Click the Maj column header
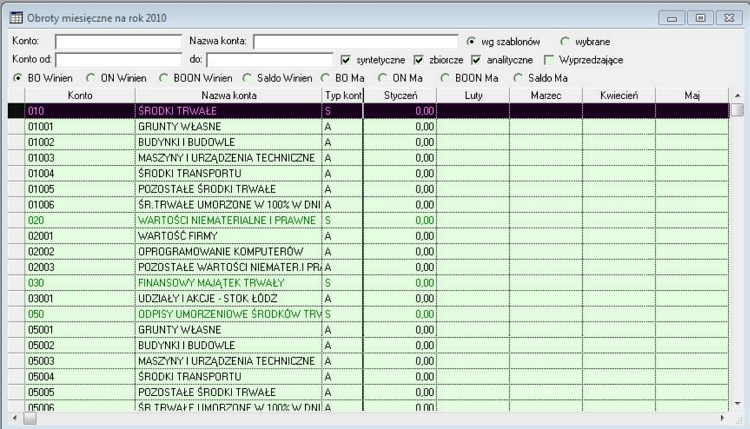Image resolution: width=750 pixels, height=429 pixels. tap(692, 95)
